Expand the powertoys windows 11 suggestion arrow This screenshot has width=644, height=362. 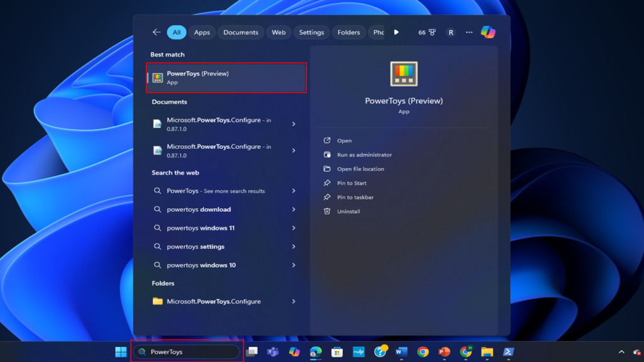(x=294, y=228)
